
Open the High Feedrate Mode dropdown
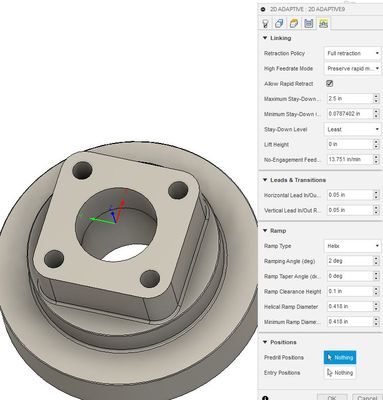pyautogui.click(x=352, y=68)
